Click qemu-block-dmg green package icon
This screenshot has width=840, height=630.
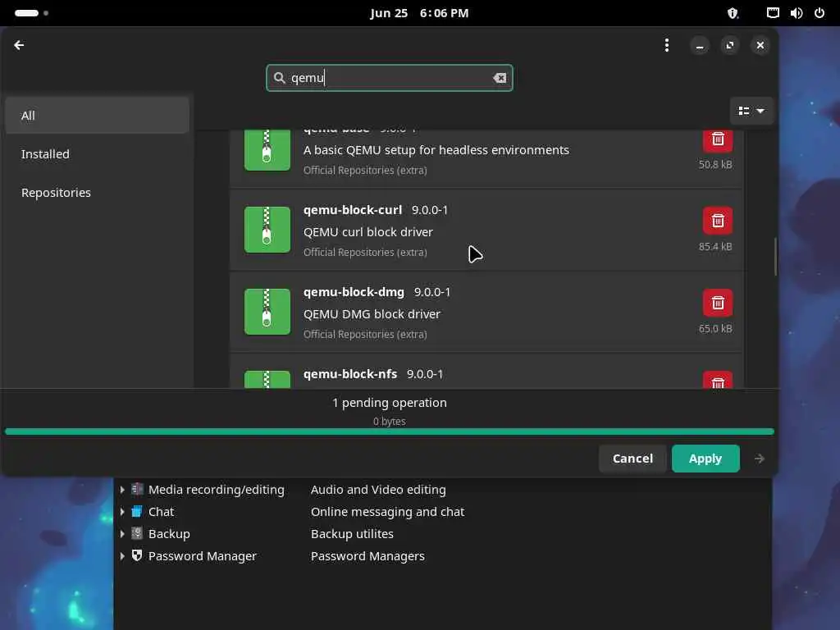267,311
